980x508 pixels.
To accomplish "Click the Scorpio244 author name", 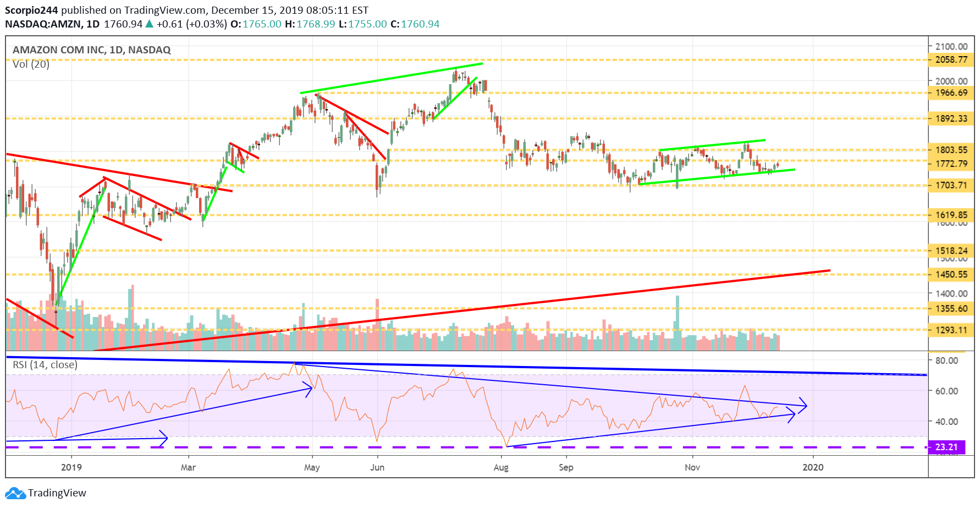I will point(31,10).
